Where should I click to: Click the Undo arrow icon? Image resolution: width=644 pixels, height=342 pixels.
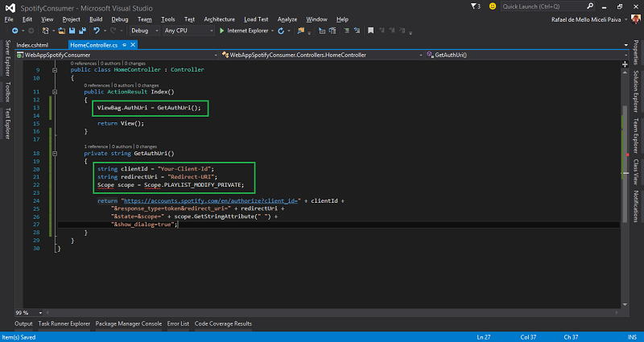tap(97, 31)
